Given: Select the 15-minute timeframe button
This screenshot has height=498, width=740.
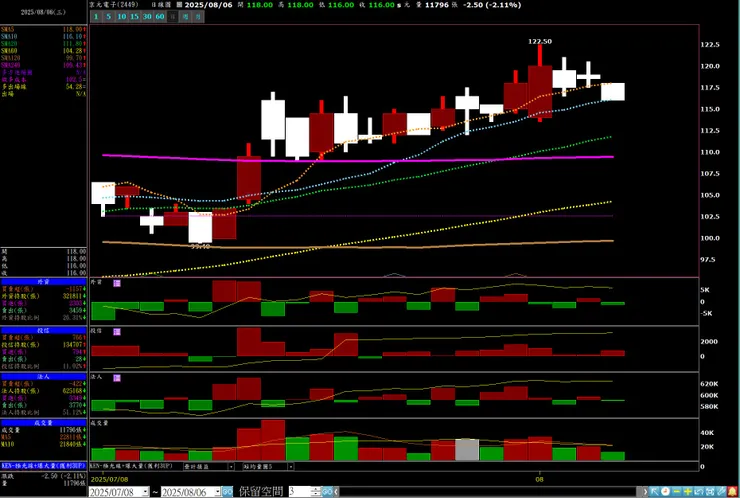Looking at the screenshot, I should [x=135, y=17].
